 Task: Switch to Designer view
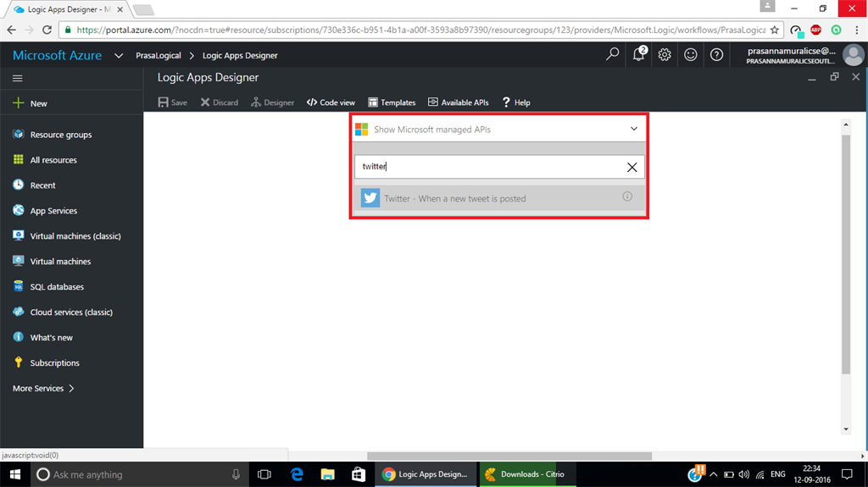click(x=272, y=102)
